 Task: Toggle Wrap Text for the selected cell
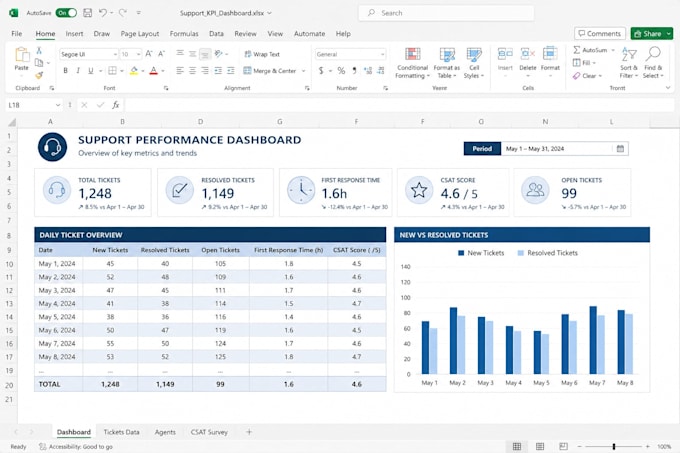(x=262, y=54)
